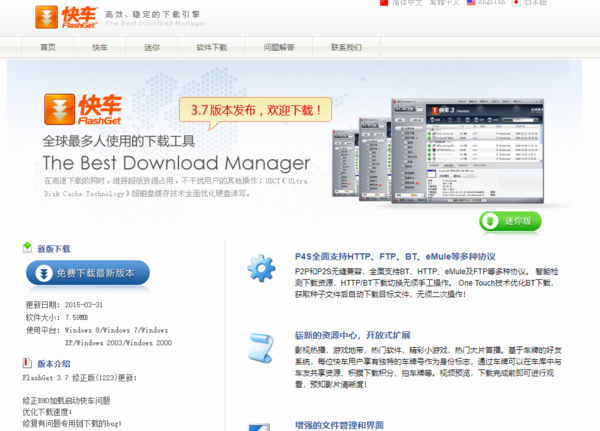
Task: Open the 迷你 navigation tab
Action: point(152,47)
